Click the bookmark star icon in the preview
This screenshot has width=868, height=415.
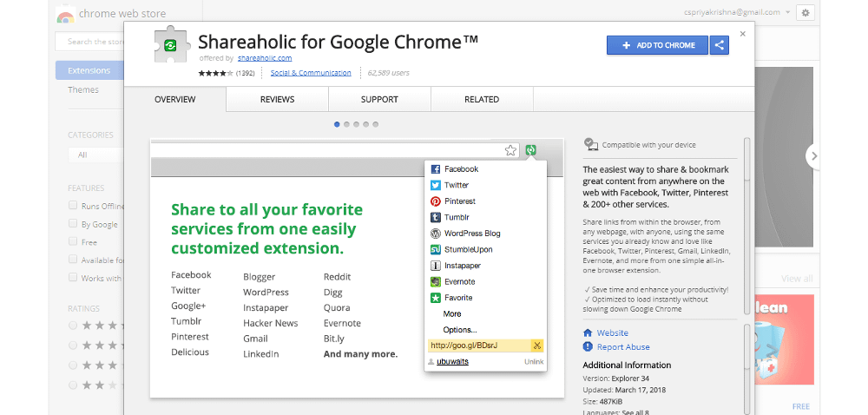tap(510, 150)
